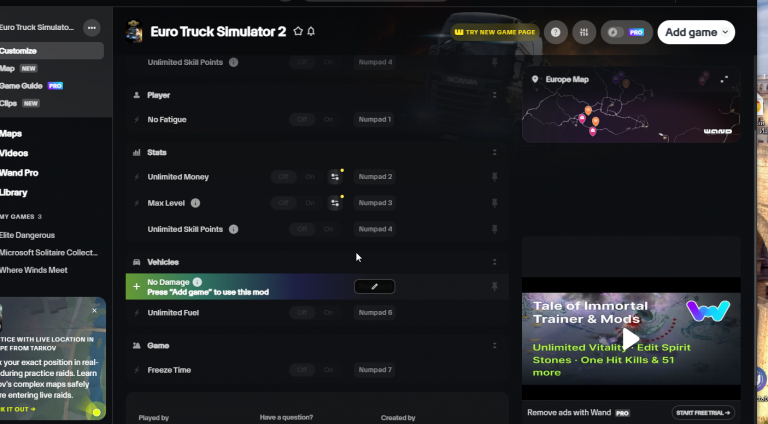Click info icon beside Max Level
The image size is (768, 424).
coord(195,203)
